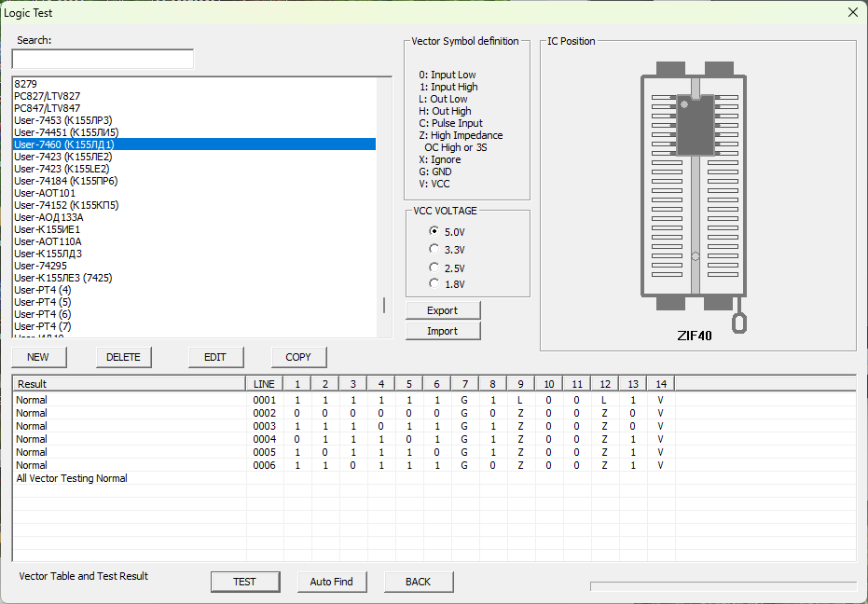Click into the Search input field

point(103,60)
